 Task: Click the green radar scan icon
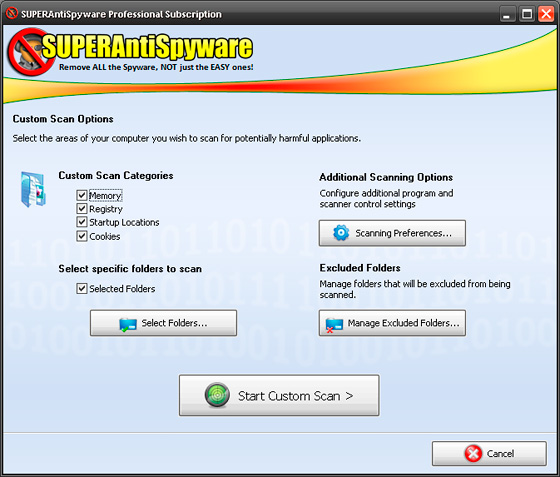pyautogui.click(x=217, y=395)
